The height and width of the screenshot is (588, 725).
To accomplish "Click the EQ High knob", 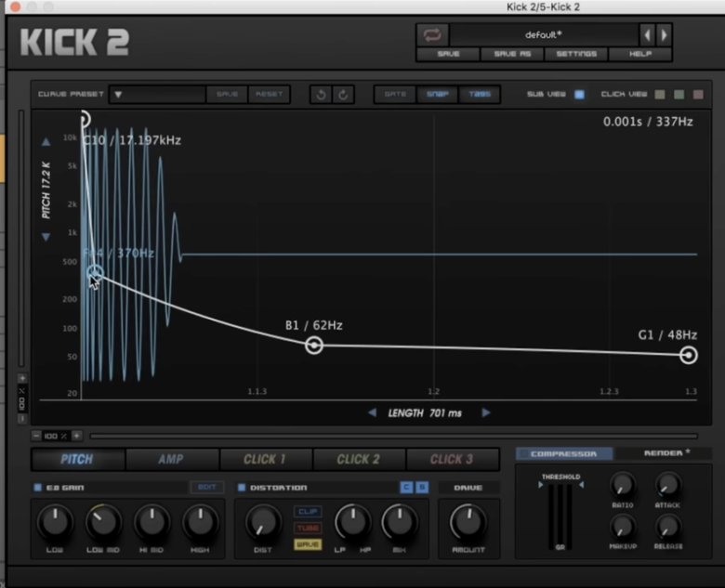I will [200, 523].
